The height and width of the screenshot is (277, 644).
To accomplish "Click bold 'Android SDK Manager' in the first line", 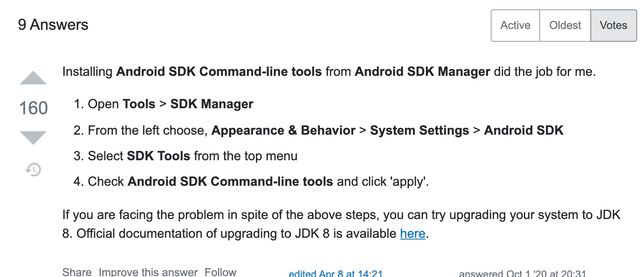I will [x=422, y=72].
